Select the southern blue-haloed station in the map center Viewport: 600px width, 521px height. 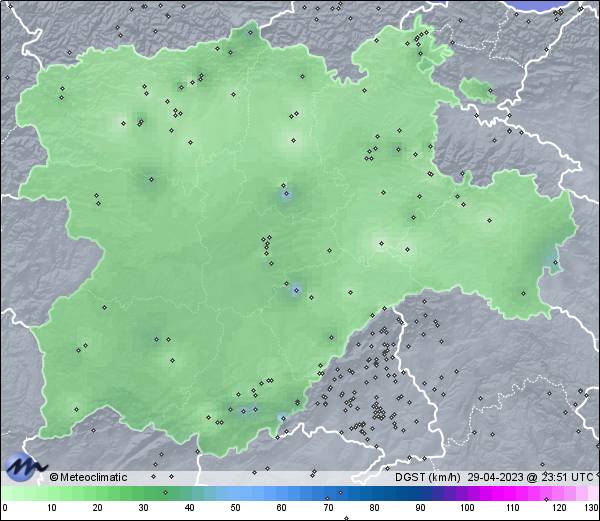tap(296, 290)
